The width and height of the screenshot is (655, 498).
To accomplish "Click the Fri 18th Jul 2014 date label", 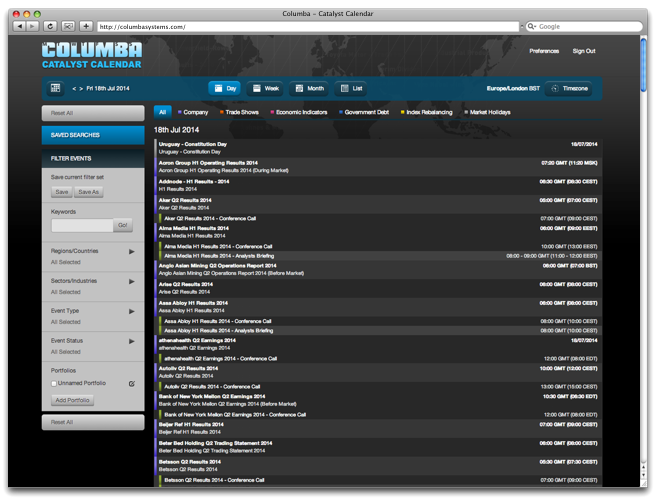I will pos(108,89).
